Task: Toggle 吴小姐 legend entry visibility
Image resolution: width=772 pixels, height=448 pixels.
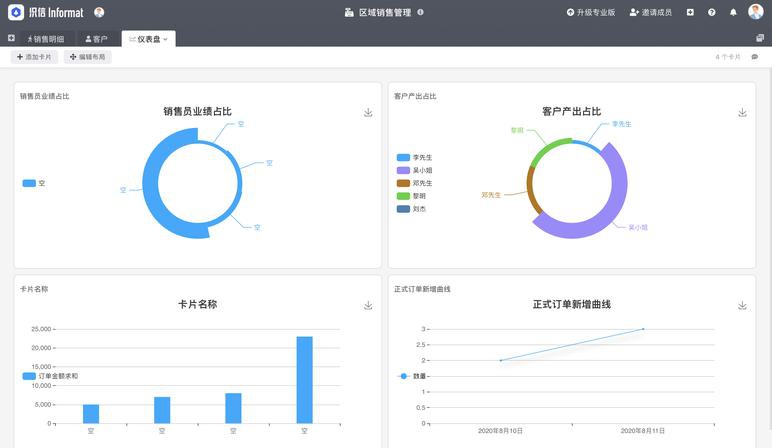Action: (x=414, y=170)
